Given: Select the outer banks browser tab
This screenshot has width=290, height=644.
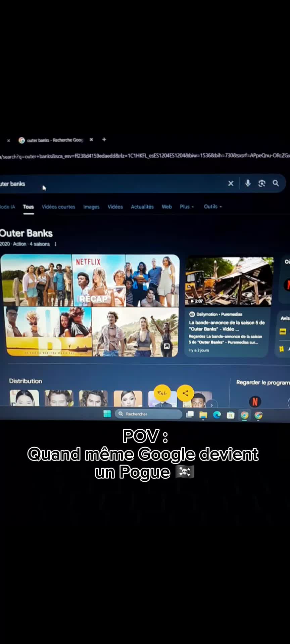Looking at the screenshot, I should pyautogui.click(x=55, y=140).
